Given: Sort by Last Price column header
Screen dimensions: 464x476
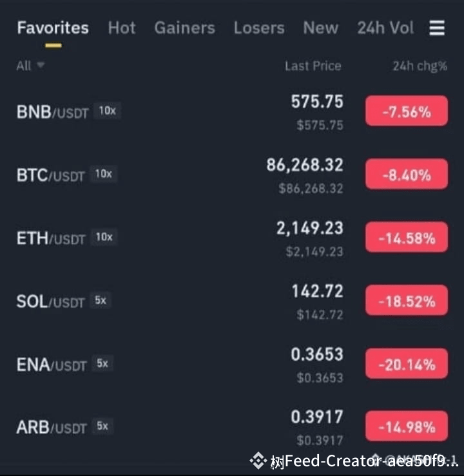Looking at the screenshot, I should pos(313,66).
